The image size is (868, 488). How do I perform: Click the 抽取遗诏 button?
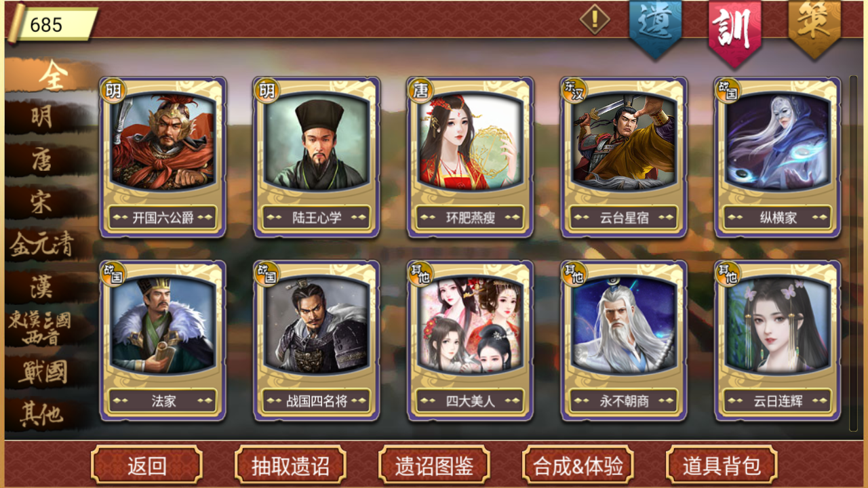[x=290, y=466]
